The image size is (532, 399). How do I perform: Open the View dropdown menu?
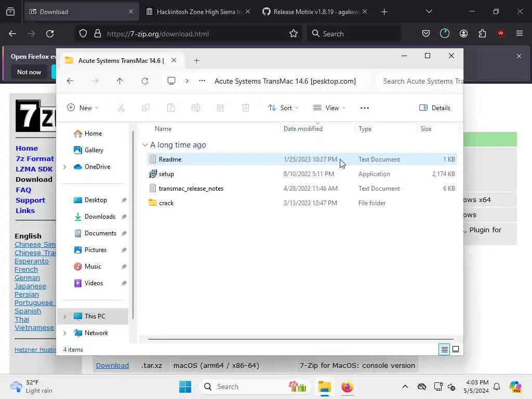329,108
